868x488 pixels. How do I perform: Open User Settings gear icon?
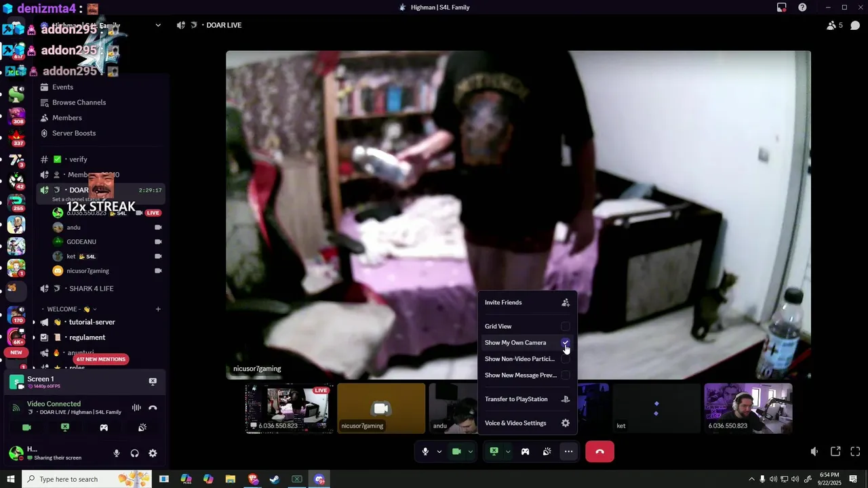[x=153, y=453]
